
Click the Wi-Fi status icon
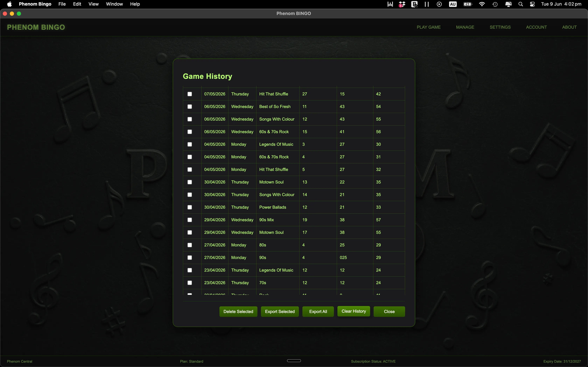[x=482, y=4]
